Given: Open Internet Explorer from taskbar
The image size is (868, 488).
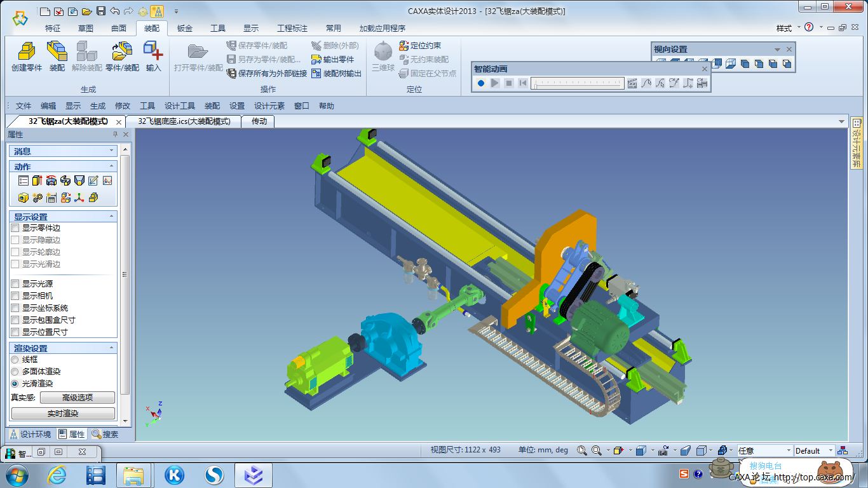Looking at the screenshot, I should (57, 475).
